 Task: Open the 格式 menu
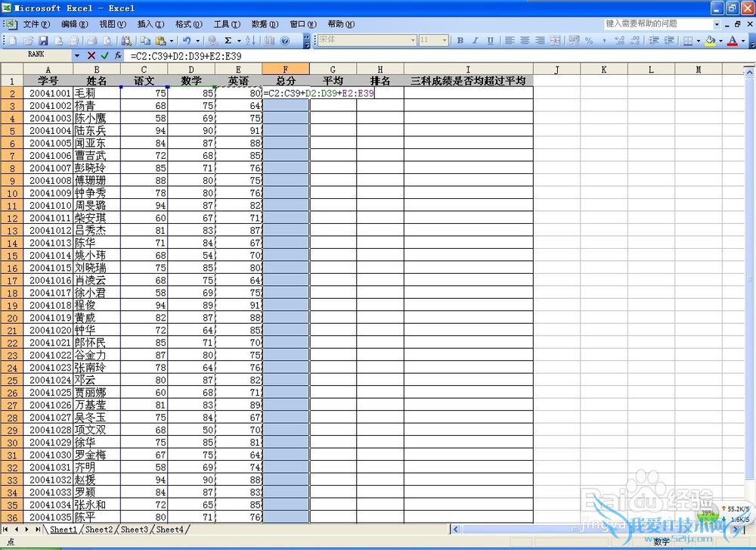(188, 24)
